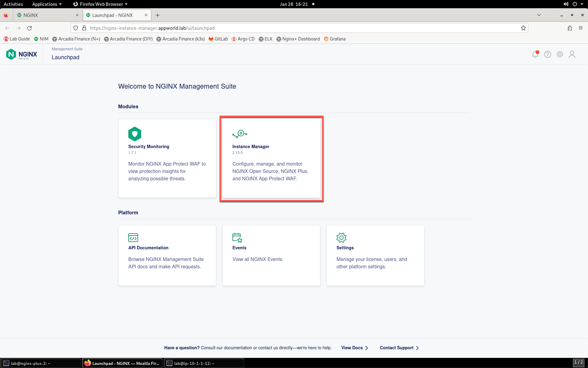Viewport: 588px width, 368px height.
Task: Click the site lock icon in the address bar
Action: pyautogui.click(x=84, y=28)
